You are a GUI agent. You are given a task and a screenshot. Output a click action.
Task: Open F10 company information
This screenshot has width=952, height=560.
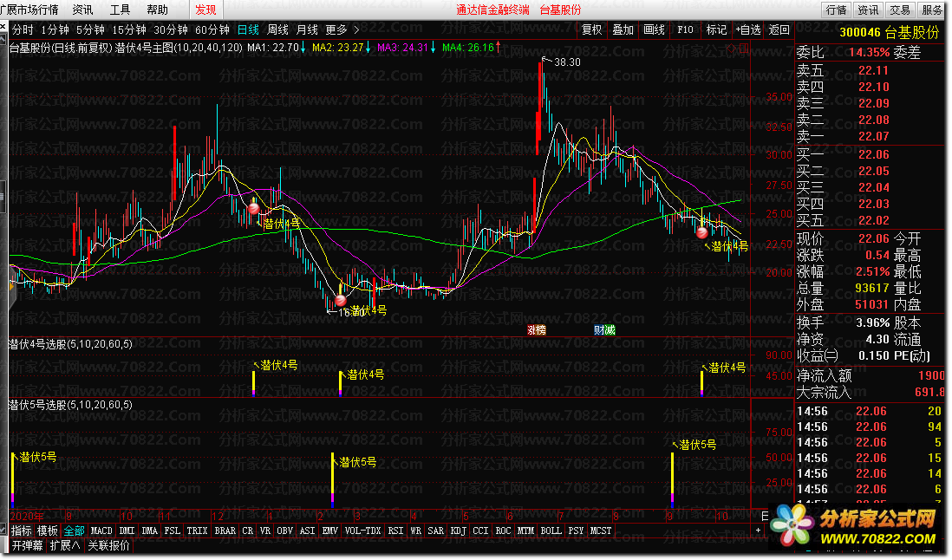(x=685, y=29)
